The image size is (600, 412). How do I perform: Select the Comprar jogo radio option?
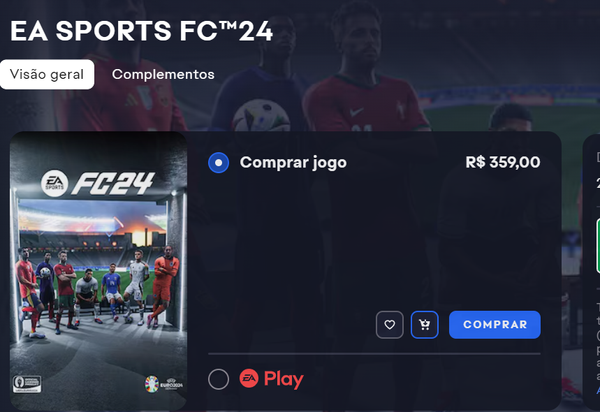point(218,163)
